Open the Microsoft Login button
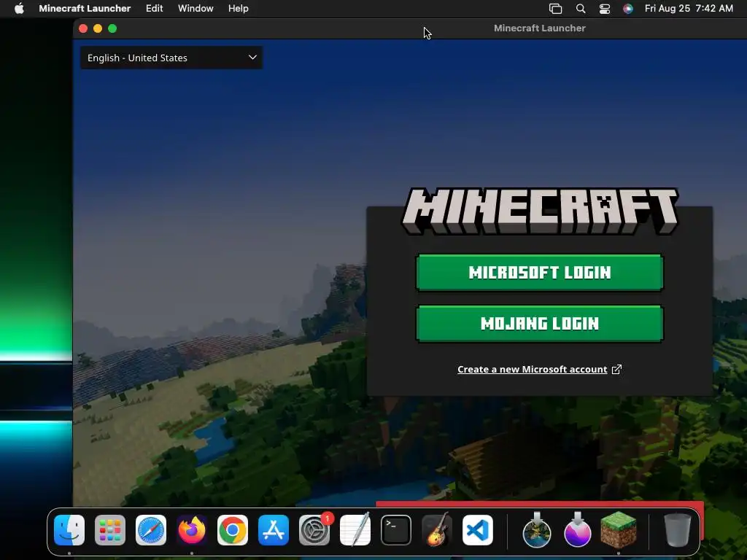Viewport: 747px width, 560px height. pyautogui.click(x=539, y=273)
